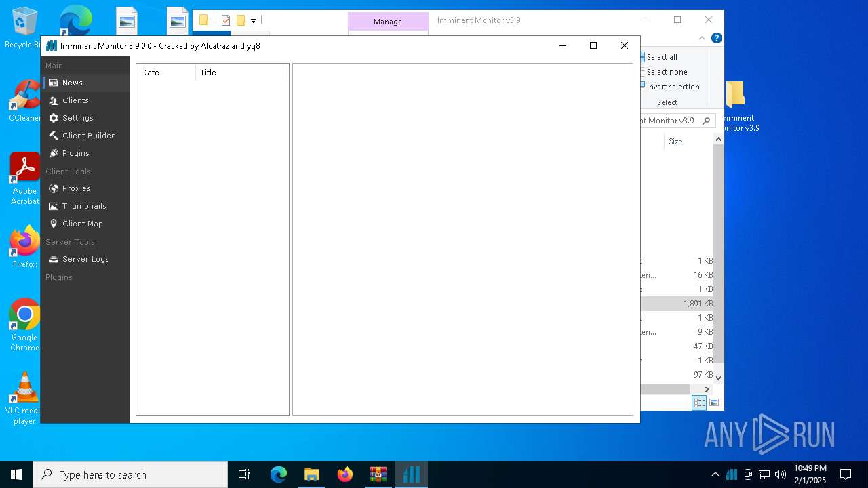Open Settings in the sidebar
The width and height of the screenshot is (868, 488).
pyautogui.click(x=85, y=118)
